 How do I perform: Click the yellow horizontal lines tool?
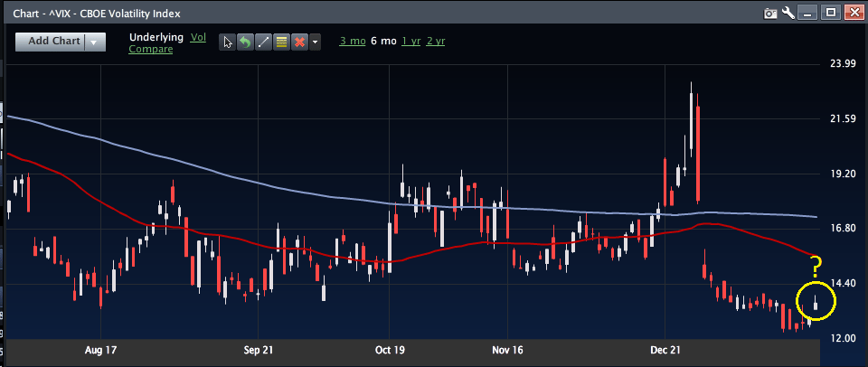(280, 42)
